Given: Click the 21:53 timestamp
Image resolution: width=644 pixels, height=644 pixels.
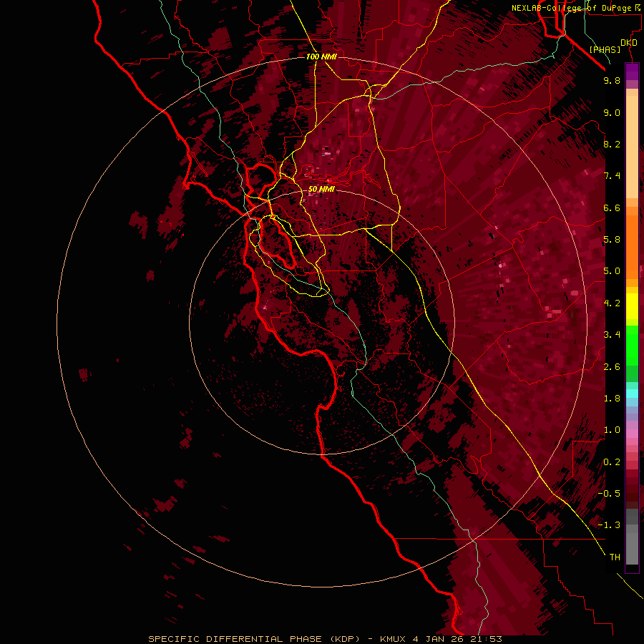Looking at the screenshot, I should pyautogui.click(x=487, y=639).
